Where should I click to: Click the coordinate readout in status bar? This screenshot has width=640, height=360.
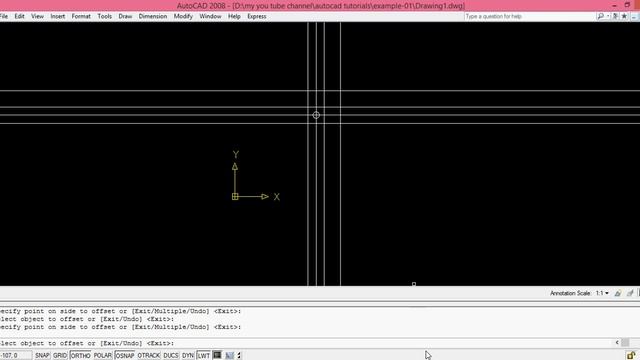tap(16, 356)
